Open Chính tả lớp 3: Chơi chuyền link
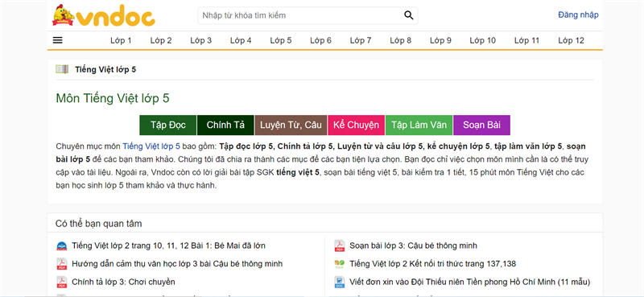Image resolution: width=644 pixels, height=297 pixels. click(123, 282)
